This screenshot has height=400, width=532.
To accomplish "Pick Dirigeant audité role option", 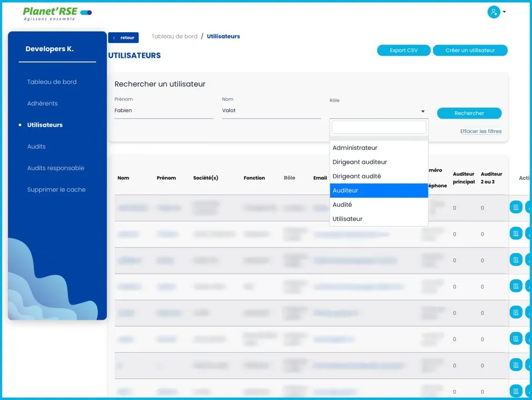I will [378, 176].
